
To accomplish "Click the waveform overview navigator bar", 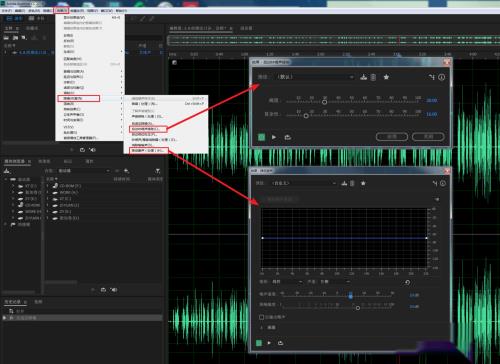I will [333, 40].
